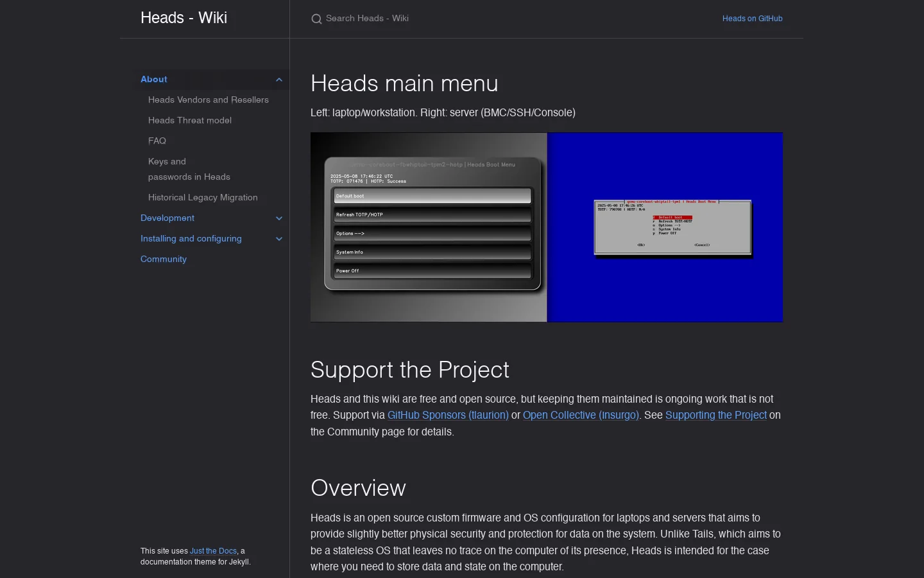Open Open Collective (insurgo) link
The height and width of the screenshot is (578, 924).
point(581,415)
